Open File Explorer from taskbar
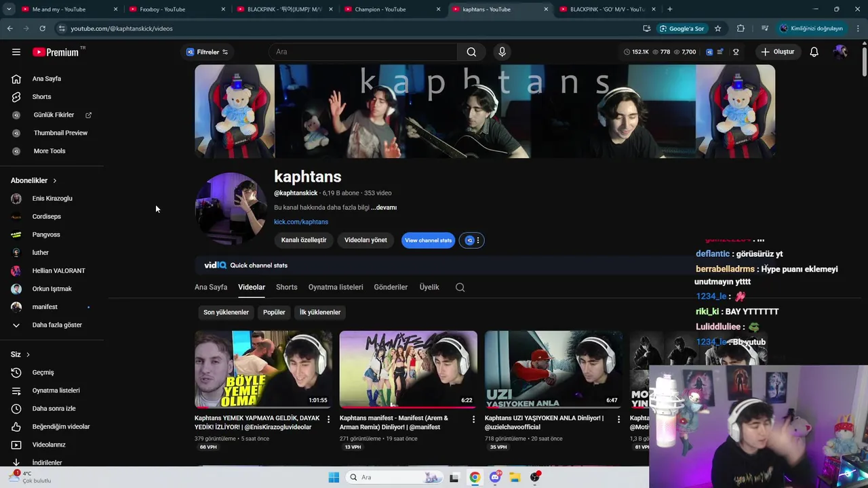Image resolution: width=868 pixels, height=488 pixels. click(515, 477)
